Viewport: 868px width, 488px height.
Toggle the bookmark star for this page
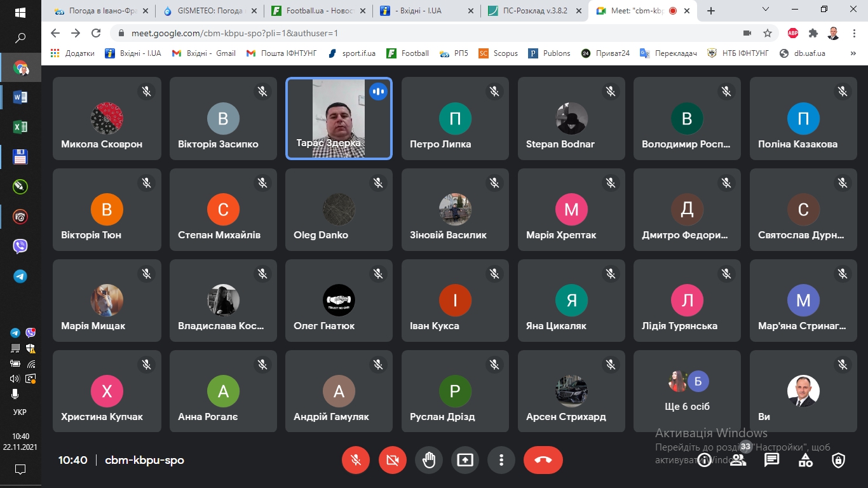pyautogui.click(x=768, y=33)
